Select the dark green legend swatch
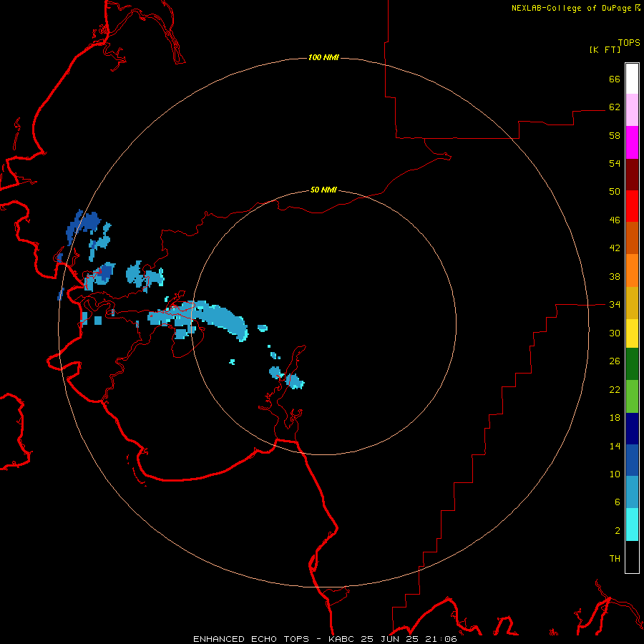 [632, 364]
